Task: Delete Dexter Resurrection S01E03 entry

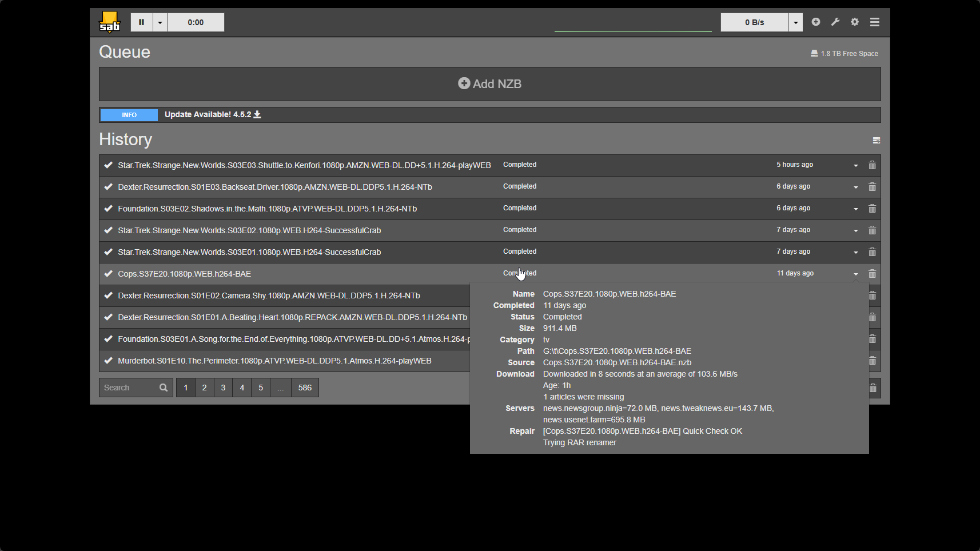Action: pos(872,187)
